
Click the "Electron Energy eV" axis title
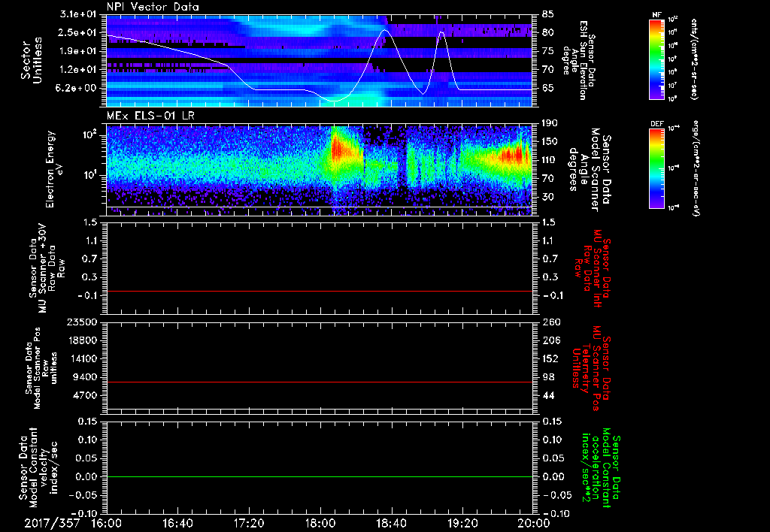pyautogui.click(x=56, y=169)
